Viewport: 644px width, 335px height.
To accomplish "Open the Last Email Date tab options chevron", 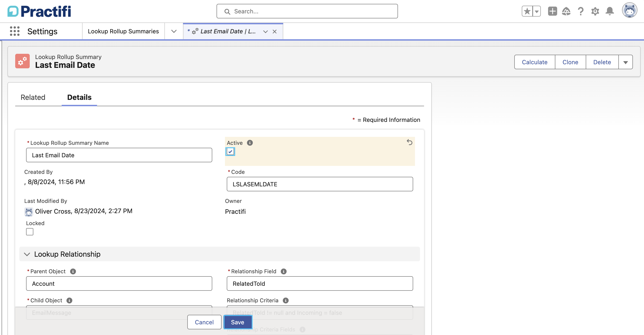I will click(x=265, y=32).
